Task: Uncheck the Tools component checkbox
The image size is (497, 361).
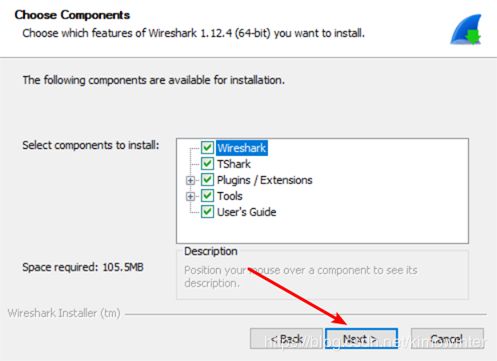Action: tap(207, 195)
